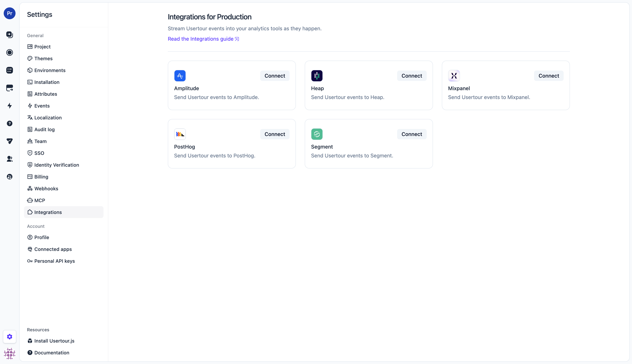This screenshot has height=364, width=632.
Task: Click the Pr project avatar
Action: (x=9, y=13)
